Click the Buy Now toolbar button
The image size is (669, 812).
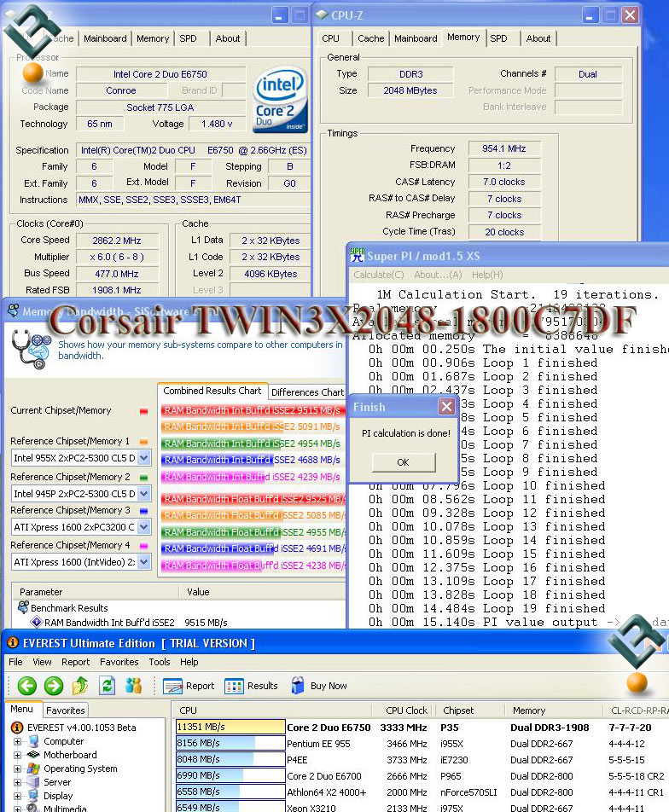pos(318,686)
